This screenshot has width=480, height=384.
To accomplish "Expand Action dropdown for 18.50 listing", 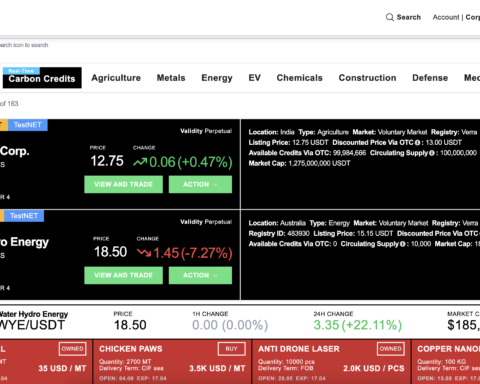I will click(x=200, y=275).
